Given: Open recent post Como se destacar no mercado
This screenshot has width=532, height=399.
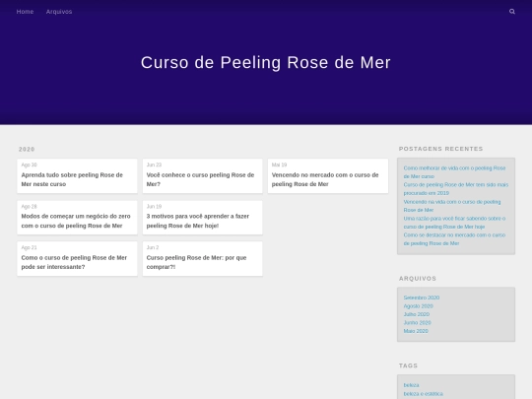Looking at the screenshot, I should 454,239.
